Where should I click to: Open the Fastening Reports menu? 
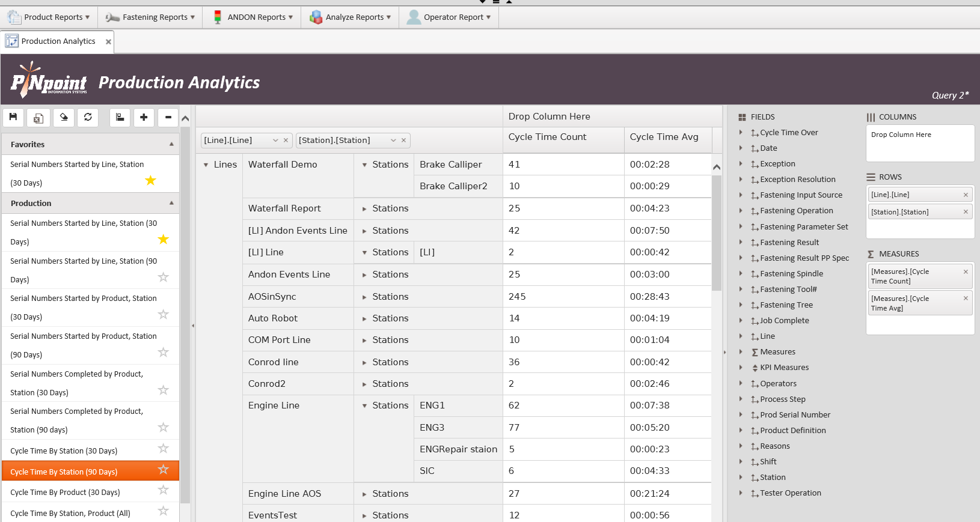[150, 17]
